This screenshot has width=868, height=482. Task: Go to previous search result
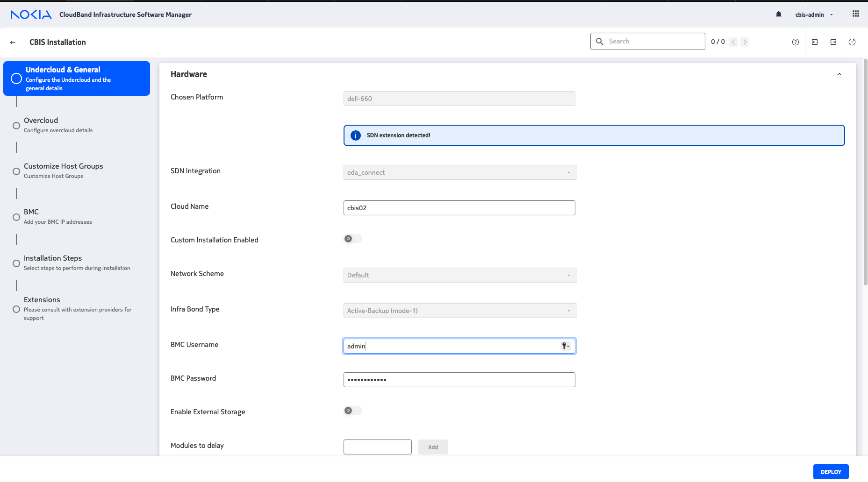[x=734, y=42]
